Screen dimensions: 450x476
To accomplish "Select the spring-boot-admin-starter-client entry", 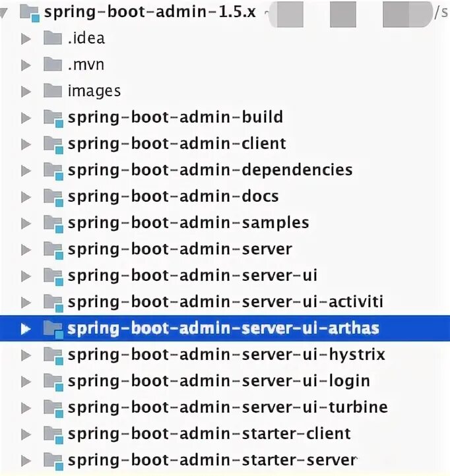I will point(209,434).
